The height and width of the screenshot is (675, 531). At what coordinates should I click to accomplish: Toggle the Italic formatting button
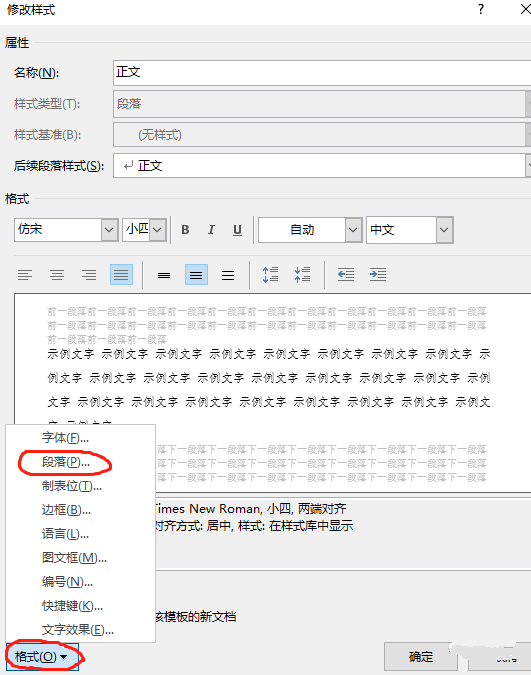[211, 230]
